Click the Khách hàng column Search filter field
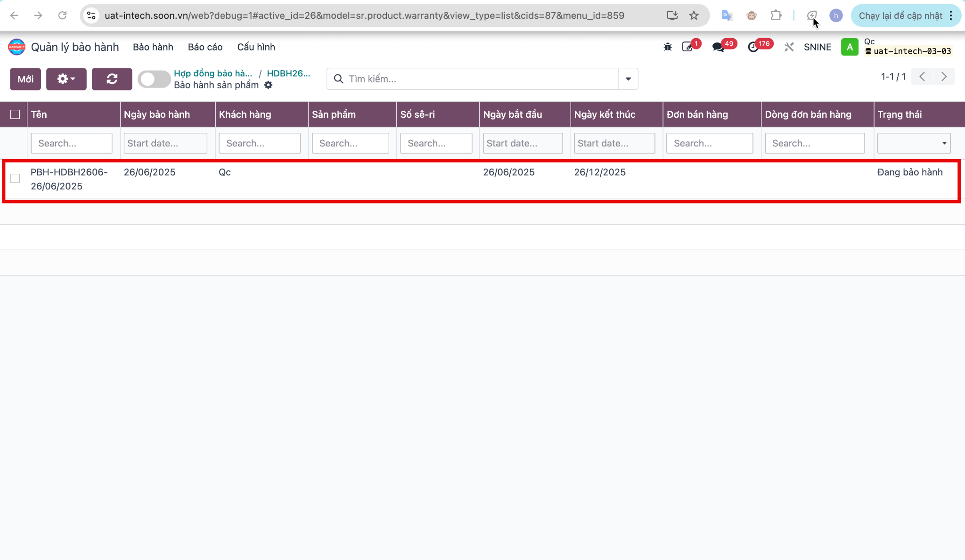Image resolution: width=965 pixels, height=560 pixels. point(260,143)
